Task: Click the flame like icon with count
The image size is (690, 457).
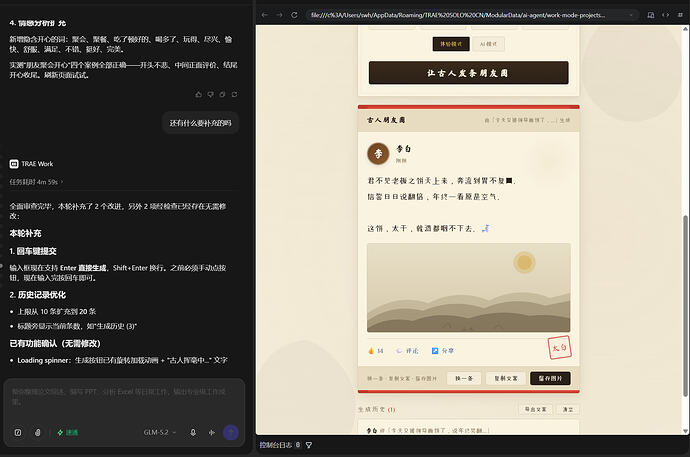Action: [375, 351]
